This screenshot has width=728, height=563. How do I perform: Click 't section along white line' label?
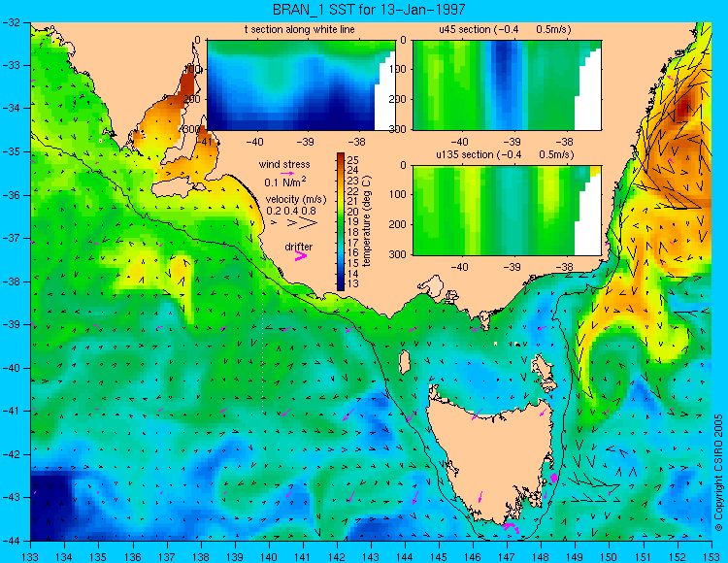[x=300, y=30]
